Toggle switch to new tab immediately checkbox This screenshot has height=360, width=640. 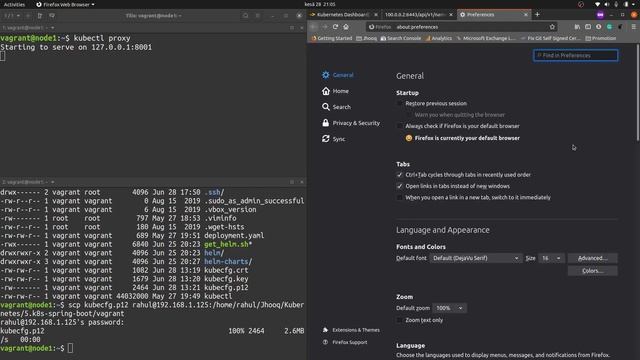coord(400,198)
